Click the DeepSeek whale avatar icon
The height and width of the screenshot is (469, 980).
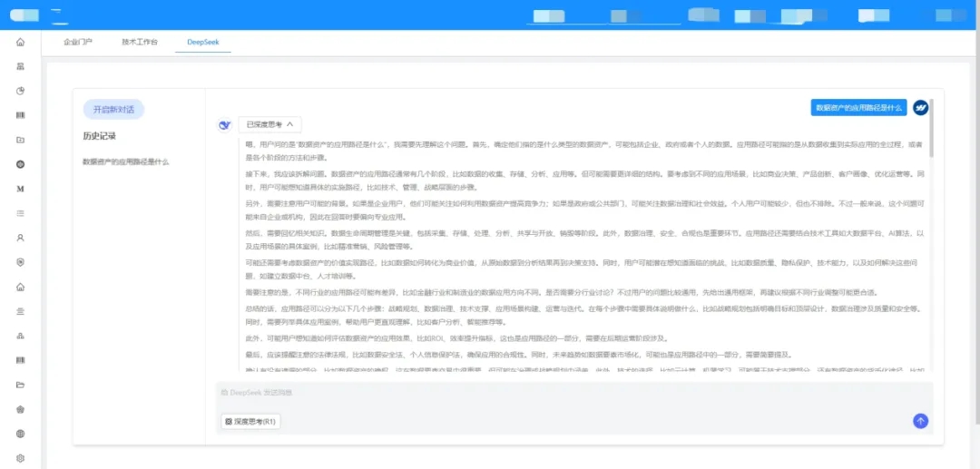point(225,124)
